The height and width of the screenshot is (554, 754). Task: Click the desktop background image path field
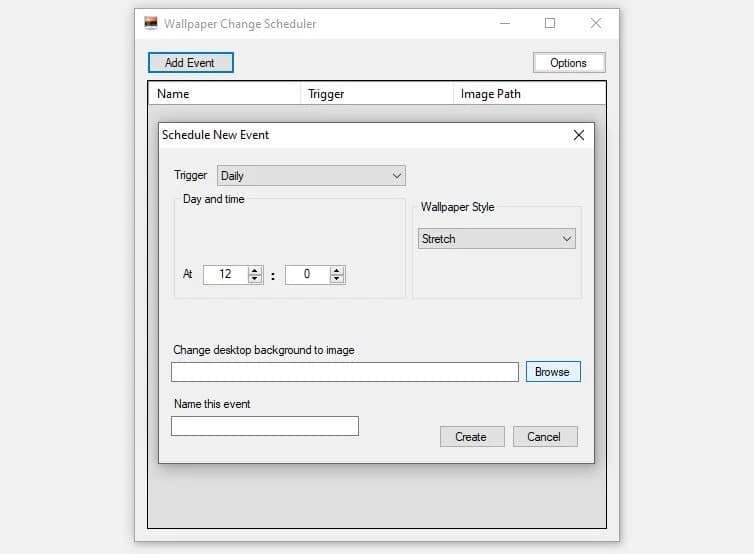345,372
